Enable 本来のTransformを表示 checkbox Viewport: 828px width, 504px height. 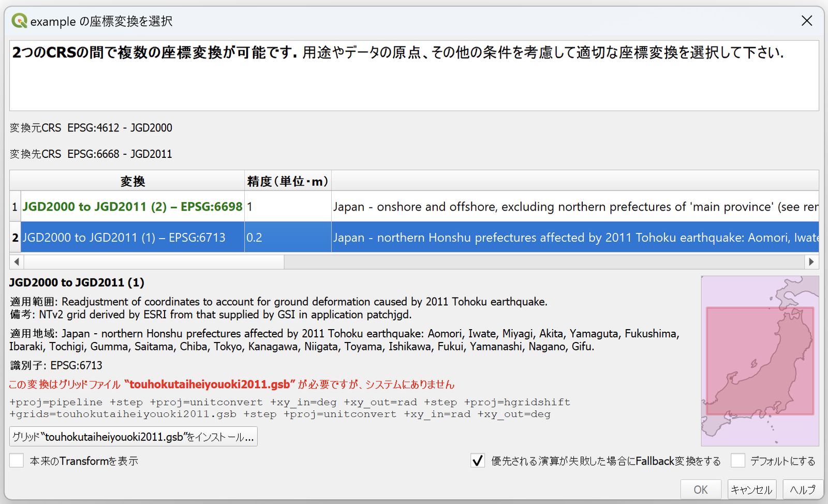pyautogui.click(x=17, y=461)
